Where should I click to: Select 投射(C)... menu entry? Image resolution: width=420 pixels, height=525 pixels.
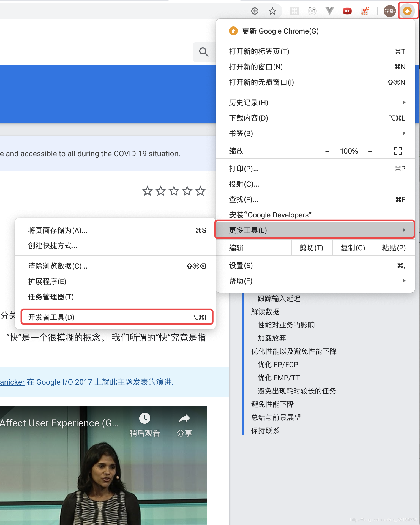coord(315,184)
